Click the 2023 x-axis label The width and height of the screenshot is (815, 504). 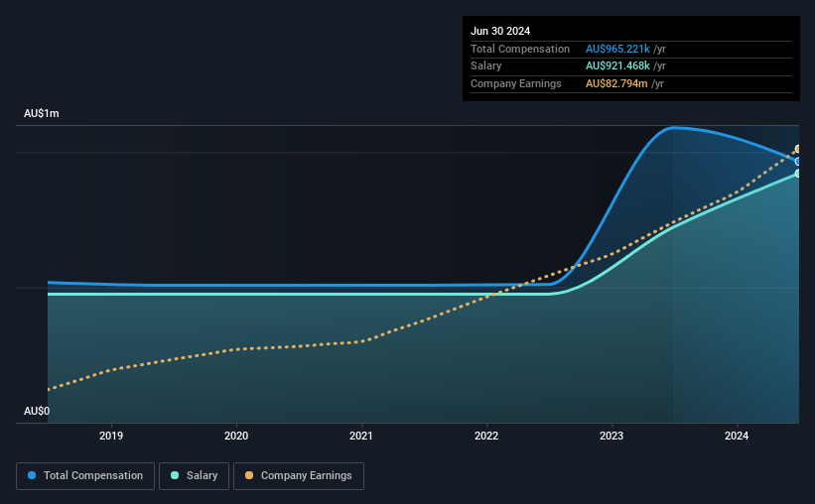[x=611, y=436]
